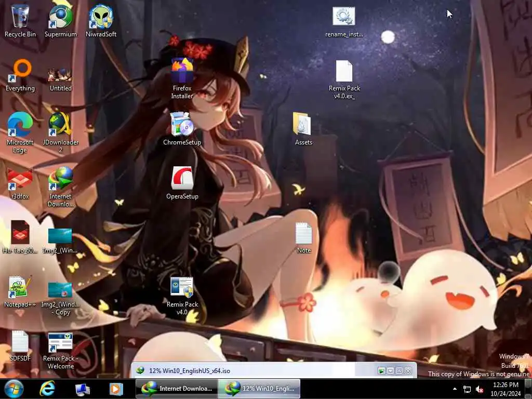
Task: Switch to 12% Win10_Engli... taskbar button
Action: pos(259,389)
